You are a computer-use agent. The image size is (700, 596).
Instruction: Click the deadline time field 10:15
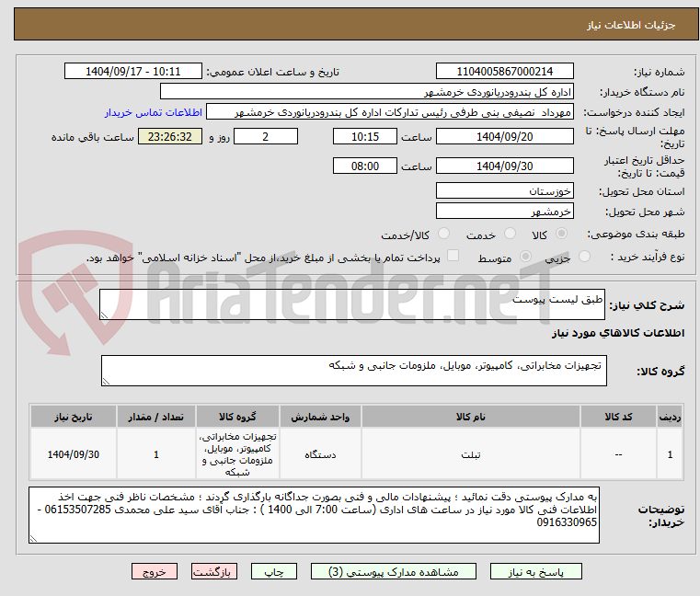(x=365, y=137)
